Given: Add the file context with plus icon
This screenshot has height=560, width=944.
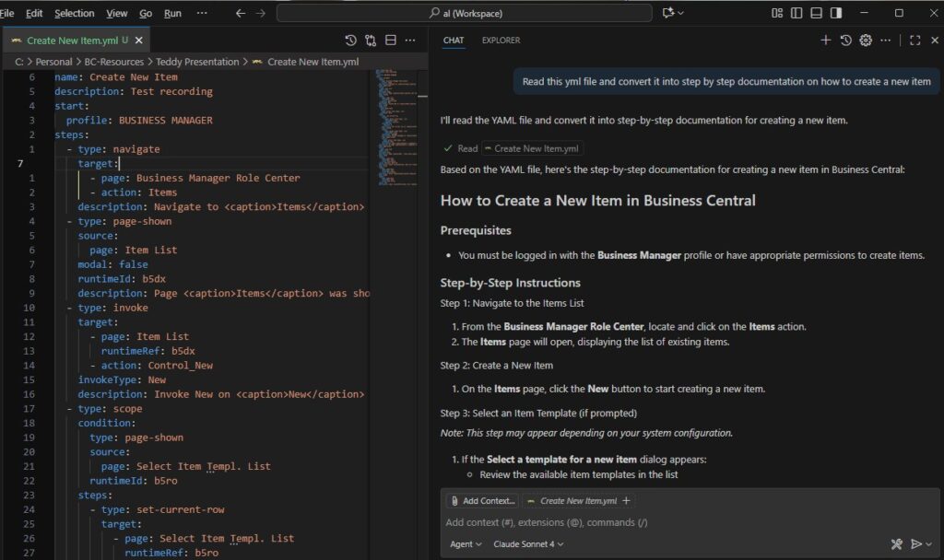Looking at the screenshot, I should tap(626, 500).
